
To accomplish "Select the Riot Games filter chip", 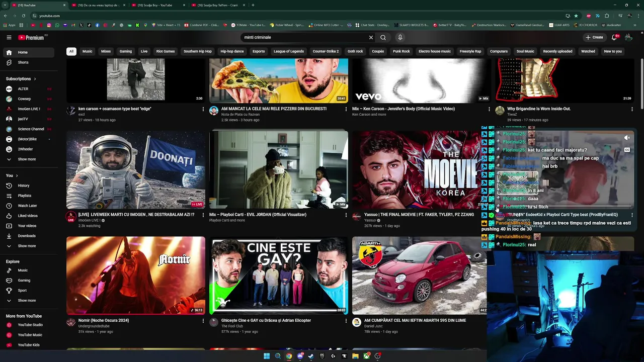I will (166, 51).
